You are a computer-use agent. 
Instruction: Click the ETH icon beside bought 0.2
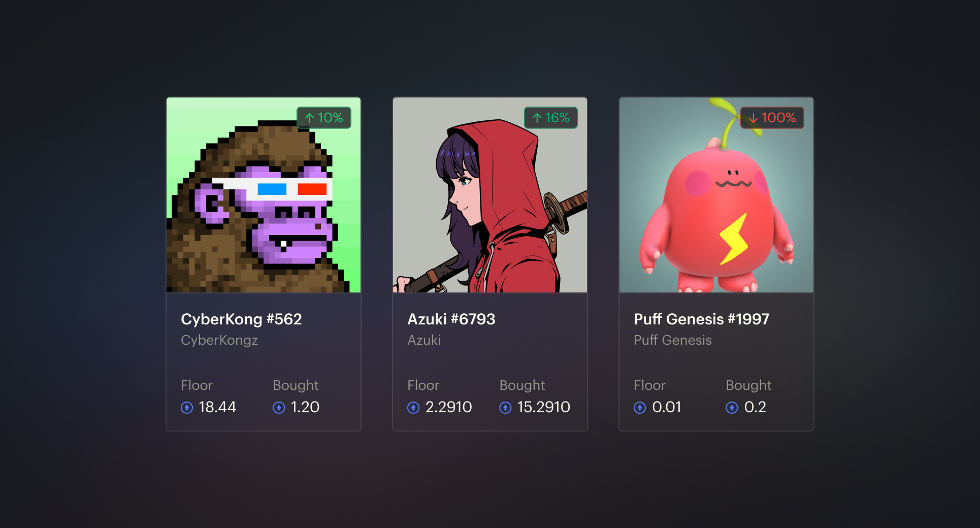point(732,408)
